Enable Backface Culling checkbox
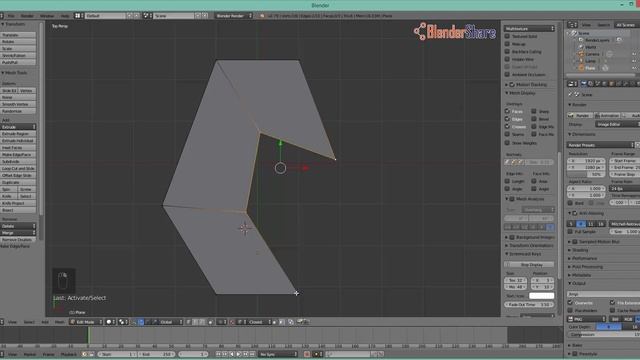This screenshot has height=360, width=640. (x=507, y=51)
